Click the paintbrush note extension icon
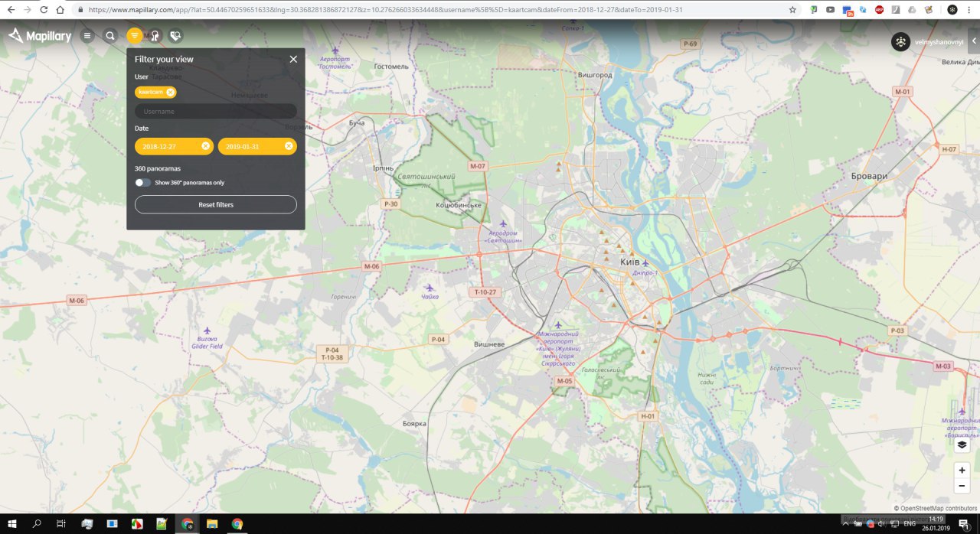 (928, 10)
